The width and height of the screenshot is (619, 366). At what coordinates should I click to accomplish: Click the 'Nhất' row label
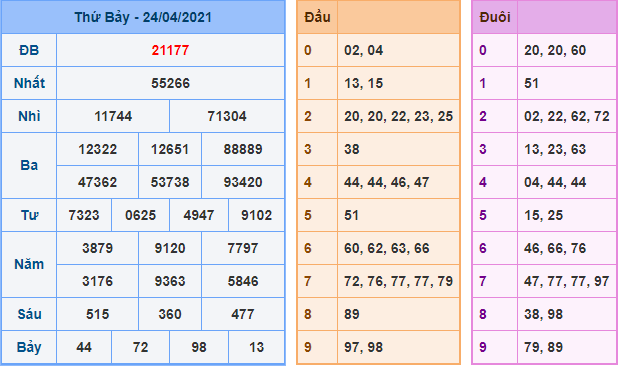pos(29,83)
